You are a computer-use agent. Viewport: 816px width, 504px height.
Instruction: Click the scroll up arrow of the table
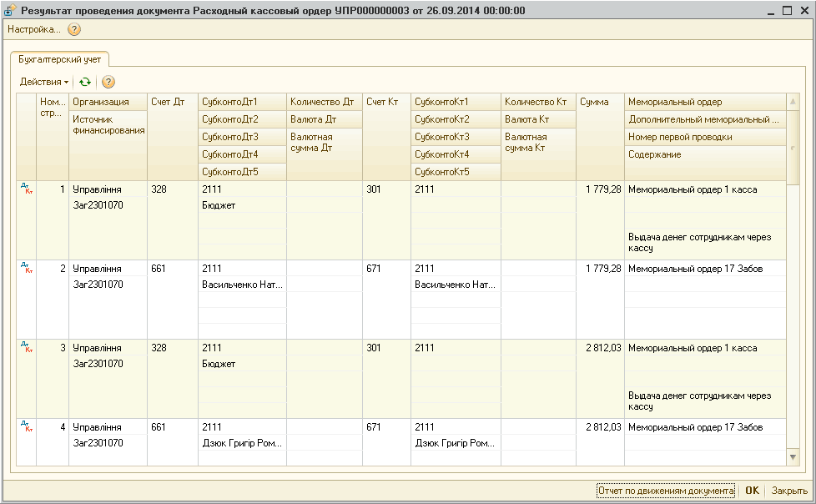pos(793,102)
